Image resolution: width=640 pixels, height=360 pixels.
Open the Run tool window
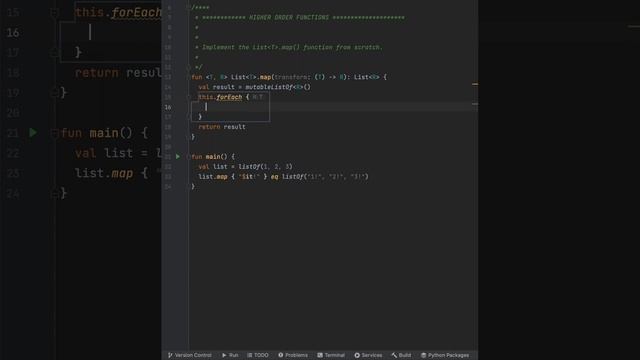230,355
